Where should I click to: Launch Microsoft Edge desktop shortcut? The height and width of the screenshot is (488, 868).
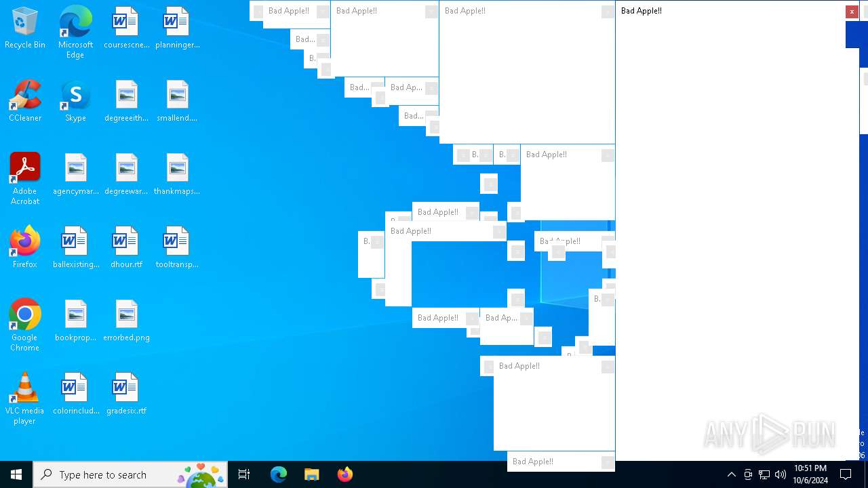pyautogui.click(x=75, y=33)
